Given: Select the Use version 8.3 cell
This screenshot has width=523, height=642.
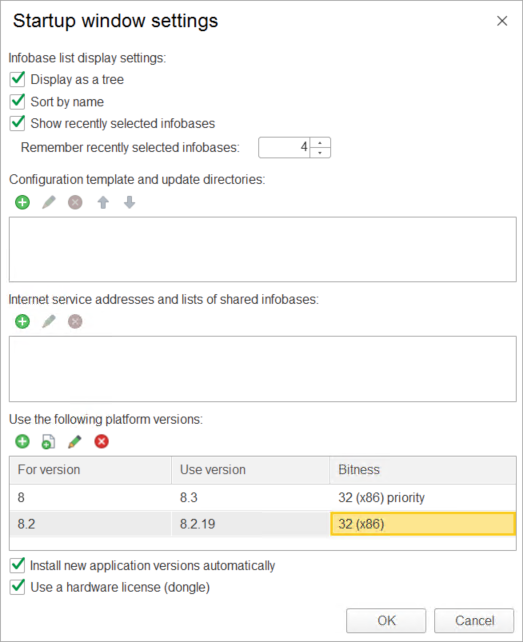Looking at the screenshot, I should [250, 497].
